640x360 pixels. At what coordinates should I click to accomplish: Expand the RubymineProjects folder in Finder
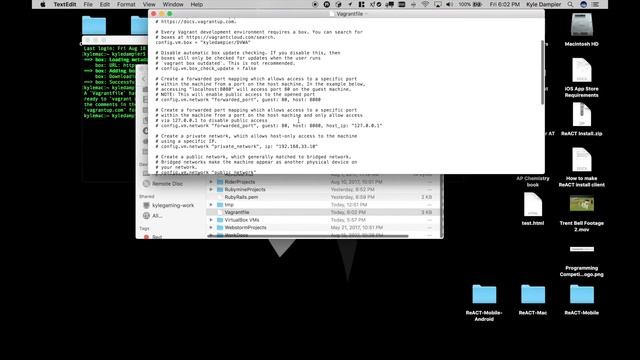click(211, 189)
